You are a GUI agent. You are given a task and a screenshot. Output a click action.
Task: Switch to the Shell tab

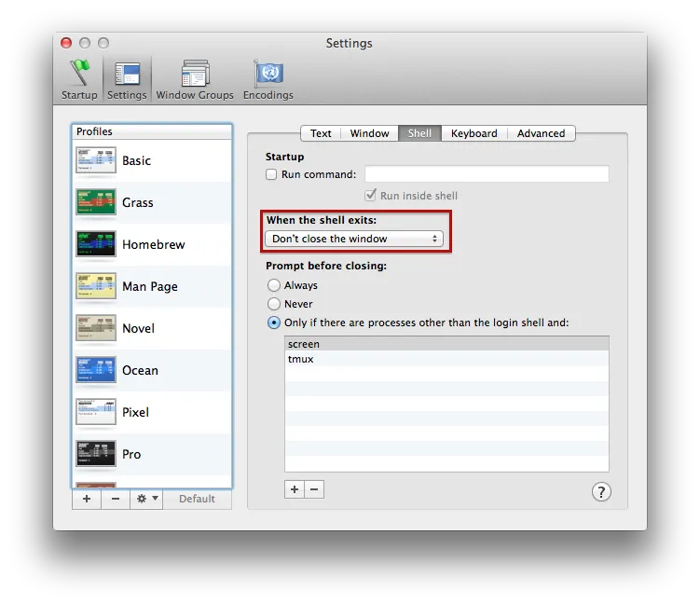(419, 133)
